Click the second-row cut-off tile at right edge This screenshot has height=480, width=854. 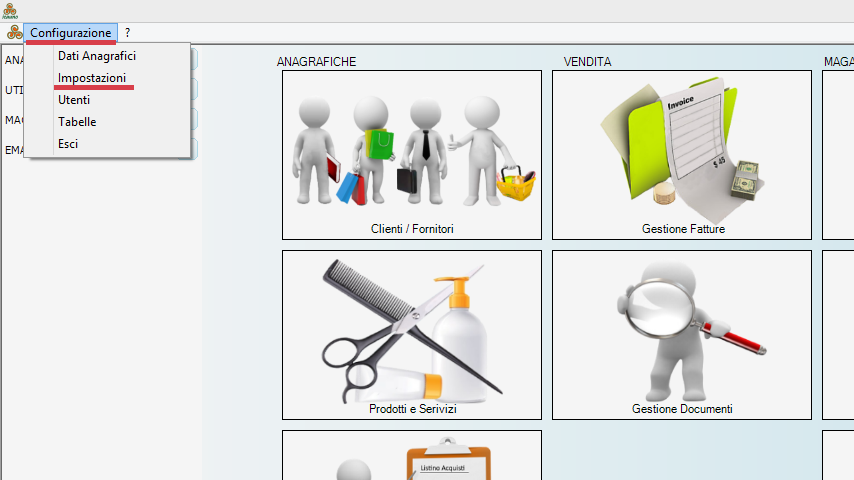click(x=838, y=334)
